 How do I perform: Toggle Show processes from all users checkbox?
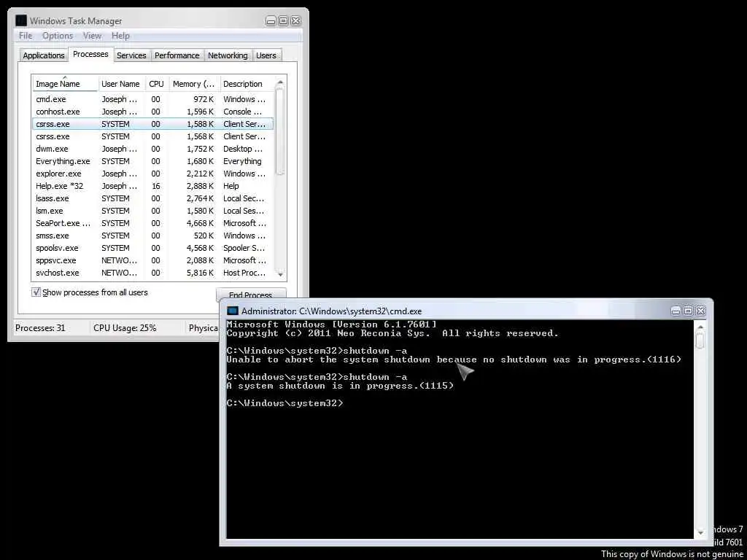(x=36, y=292)
